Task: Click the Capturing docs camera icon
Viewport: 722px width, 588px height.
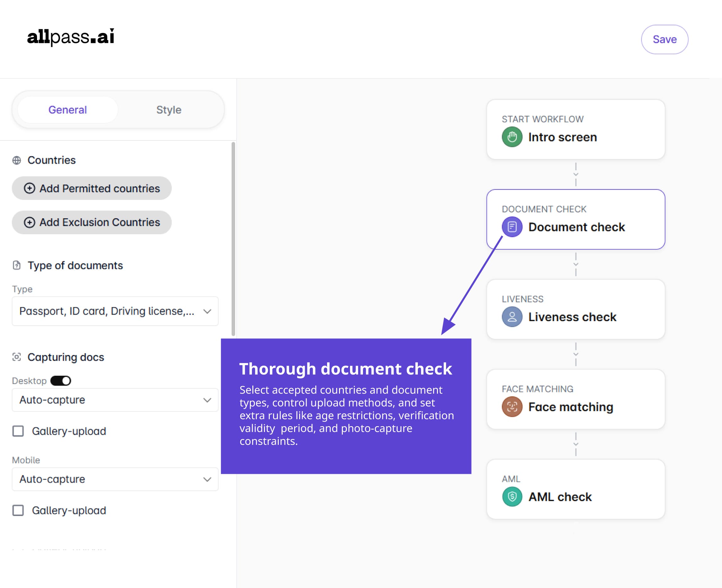Action: [x=17, y=357]
